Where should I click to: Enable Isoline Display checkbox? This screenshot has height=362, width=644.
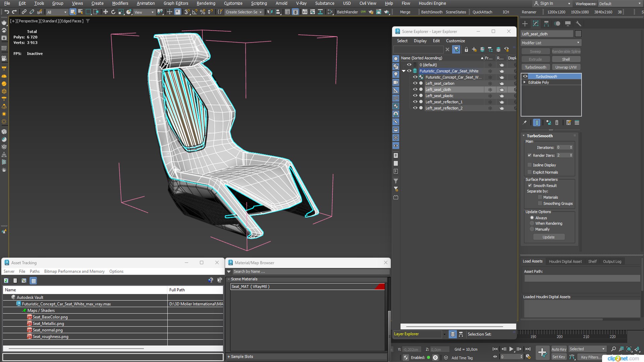(530, 165)
